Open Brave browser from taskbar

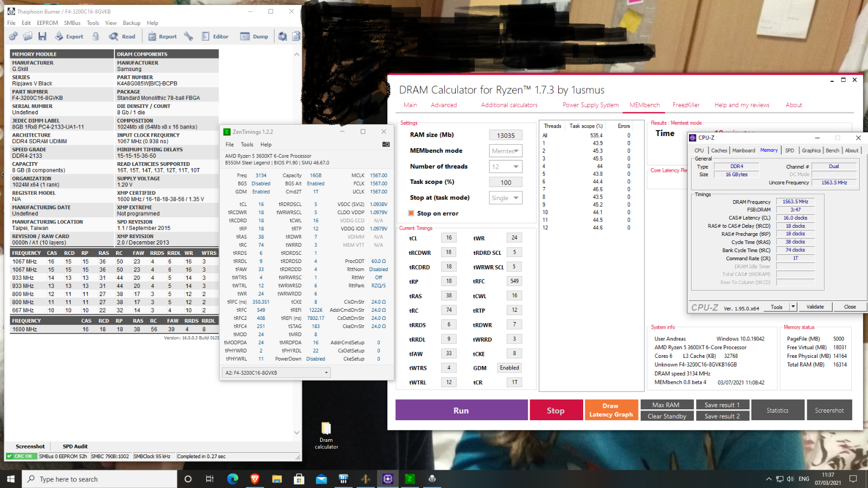click(x=255, y=479)
